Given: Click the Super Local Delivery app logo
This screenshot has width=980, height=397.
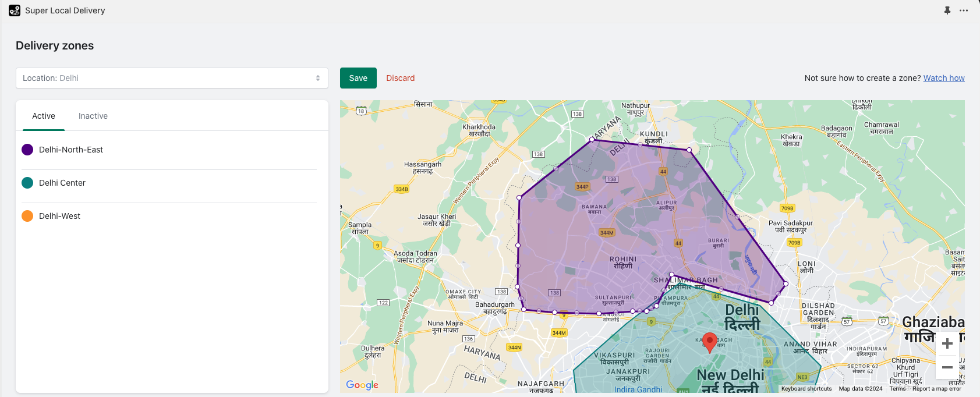Looking at the screenshot, I should [15, 10].
